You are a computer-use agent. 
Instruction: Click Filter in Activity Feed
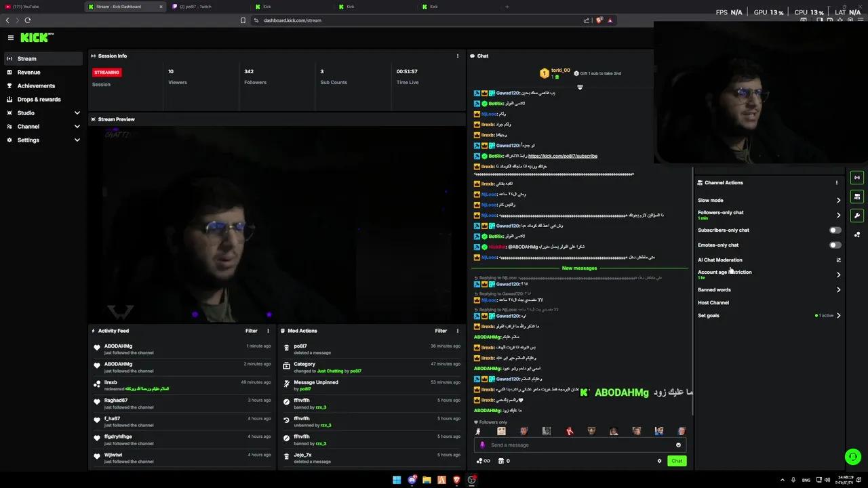pos(252,331)
